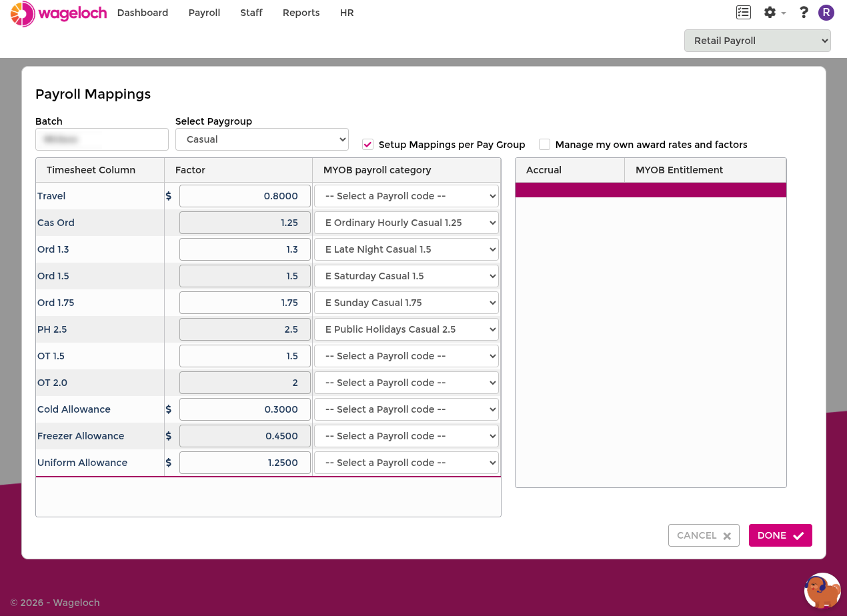Edit the Cold Allowance factor field
The width and height of the screenshot is (847, 616).
tap(245, 409)
